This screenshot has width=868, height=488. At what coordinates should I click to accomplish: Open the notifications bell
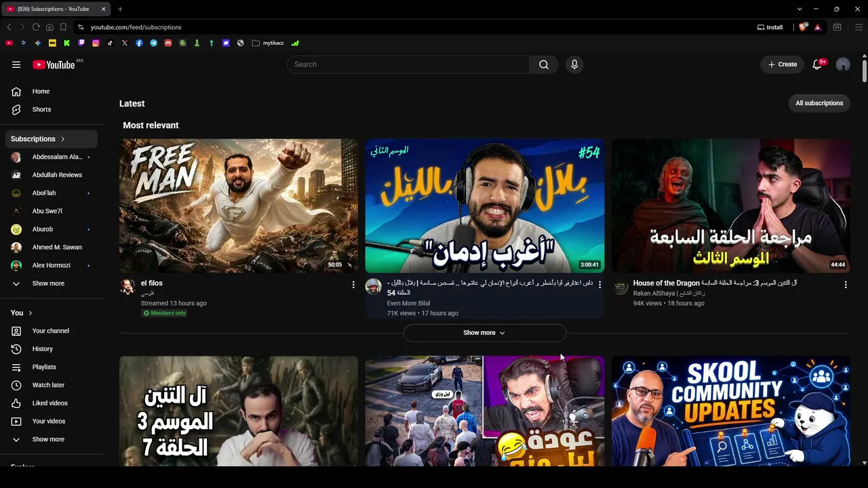pos(817,64)
